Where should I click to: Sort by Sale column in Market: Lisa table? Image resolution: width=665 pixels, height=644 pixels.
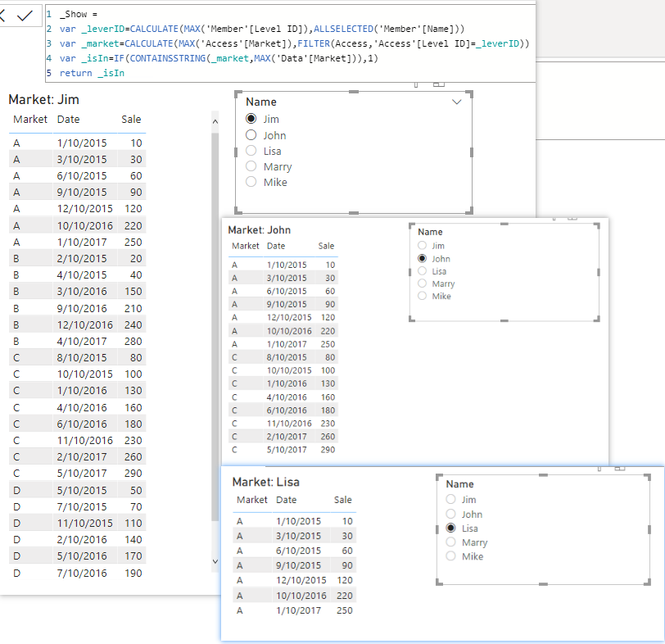point(342,500)
